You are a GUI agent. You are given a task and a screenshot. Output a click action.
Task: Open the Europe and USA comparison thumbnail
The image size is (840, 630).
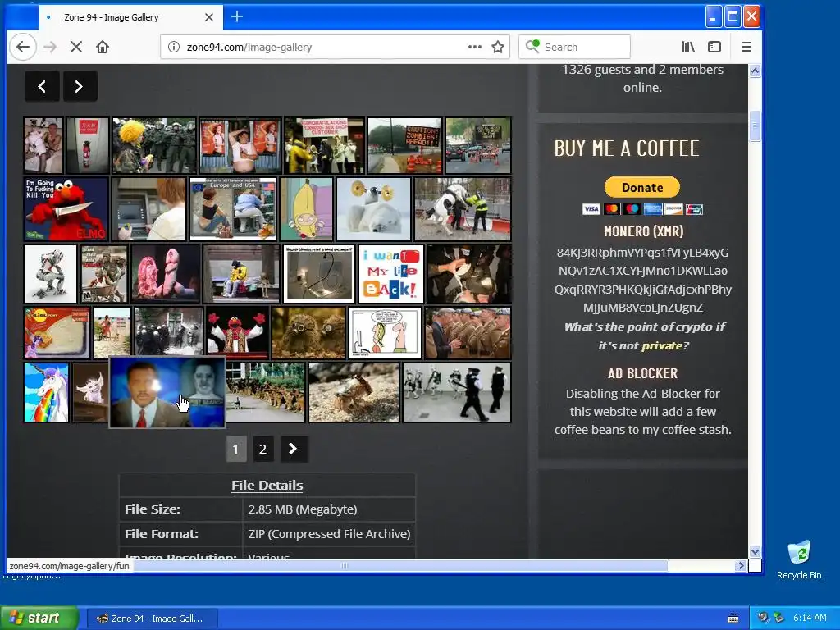coord(233,209)
